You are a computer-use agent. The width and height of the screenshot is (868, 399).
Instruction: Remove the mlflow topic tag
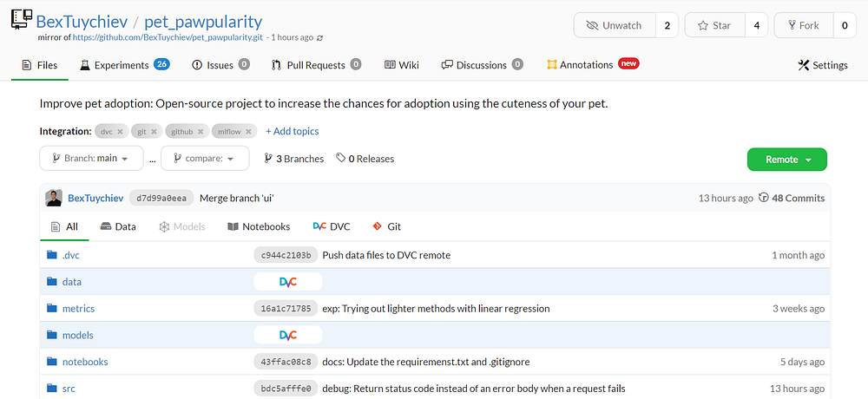(249, 132)
